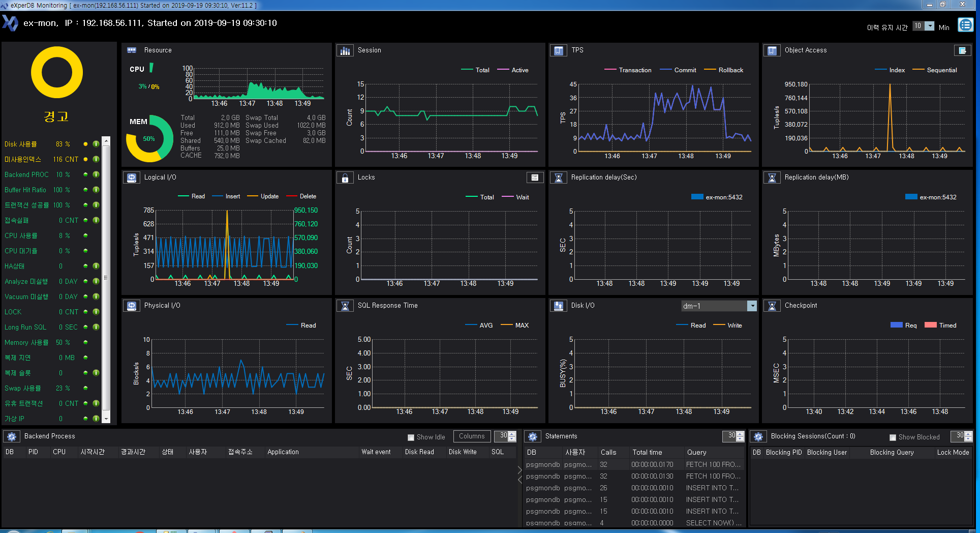Sort Blocking Sessions by Lock Mode column

coord(953,452)
